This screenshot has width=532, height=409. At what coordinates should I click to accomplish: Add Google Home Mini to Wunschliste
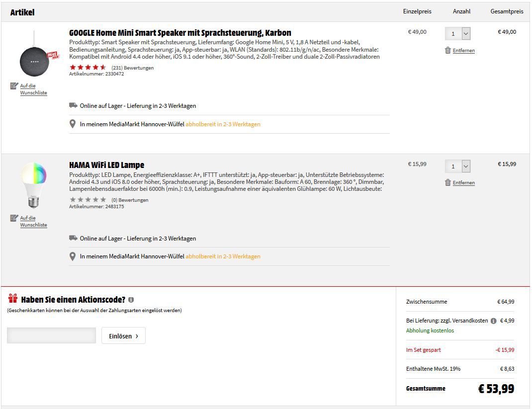tap(33, 89)
